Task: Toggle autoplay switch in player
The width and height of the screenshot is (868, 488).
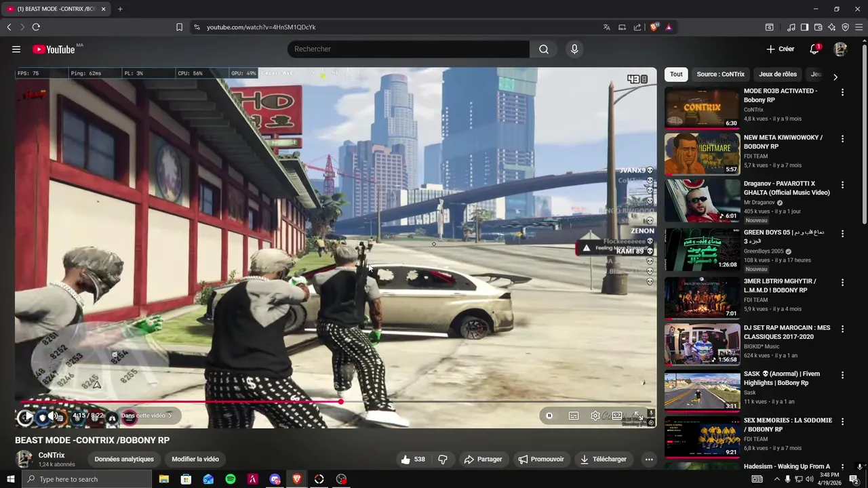Action: pyautogui.click(x=549, y=415)
